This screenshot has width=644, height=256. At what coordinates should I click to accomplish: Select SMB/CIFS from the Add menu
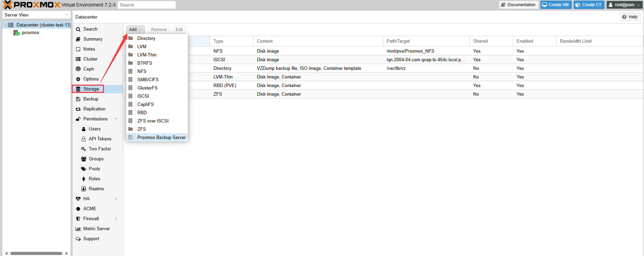pos(157,79)
